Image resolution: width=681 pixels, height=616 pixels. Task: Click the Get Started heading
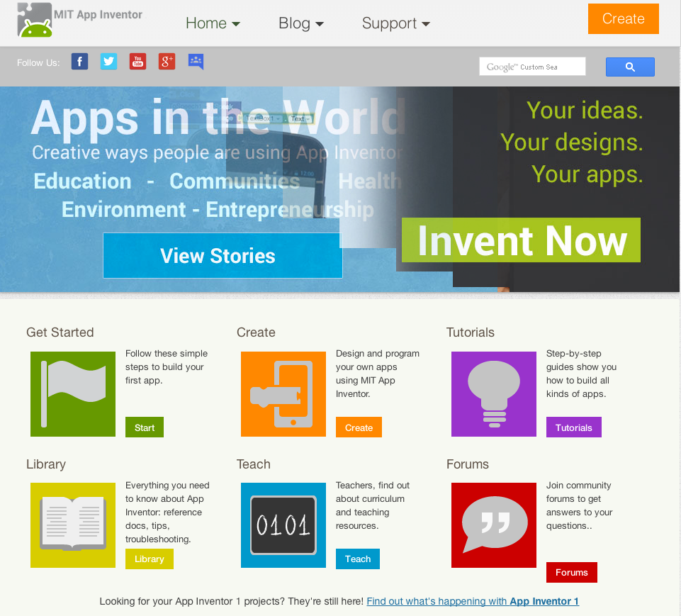pos(60,332)
